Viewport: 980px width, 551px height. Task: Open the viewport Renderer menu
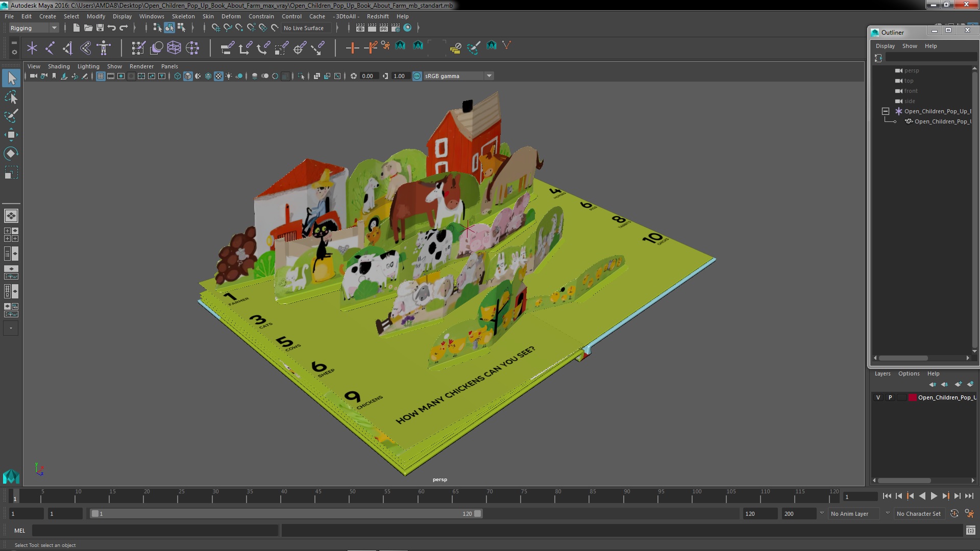(141, 66)
